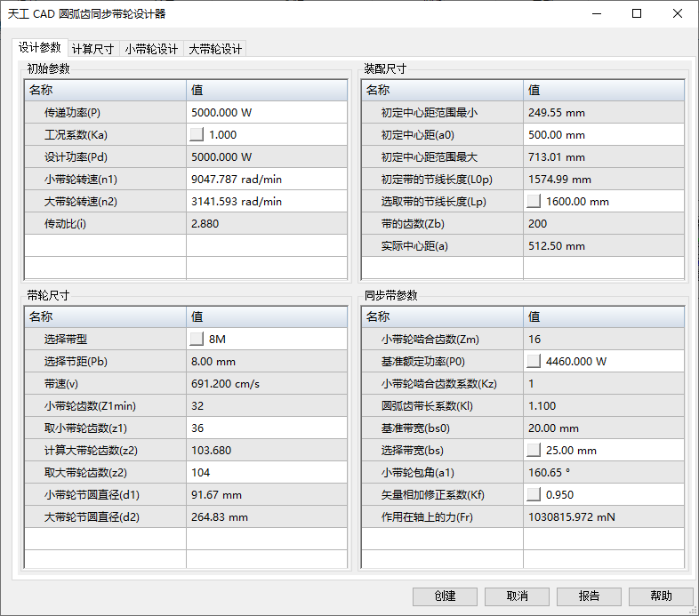Click the 传递功率(P) value field 5000.000 W
The image size is (699, 616).
[266, 113]
